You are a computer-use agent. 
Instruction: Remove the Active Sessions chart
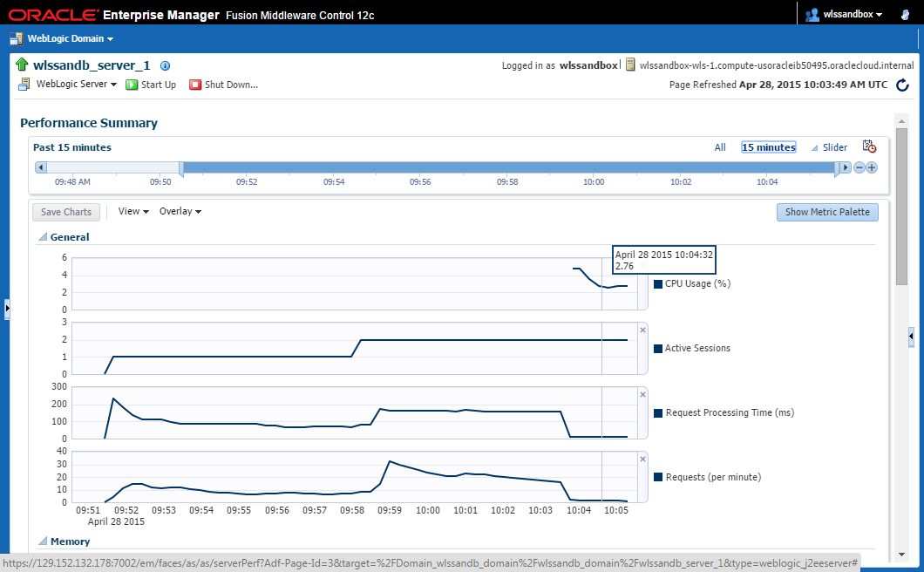point(642,330)
